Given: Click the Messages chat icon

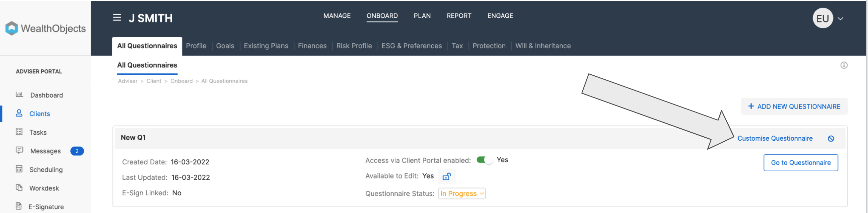Looking at the screenshot, I should 19,150.
